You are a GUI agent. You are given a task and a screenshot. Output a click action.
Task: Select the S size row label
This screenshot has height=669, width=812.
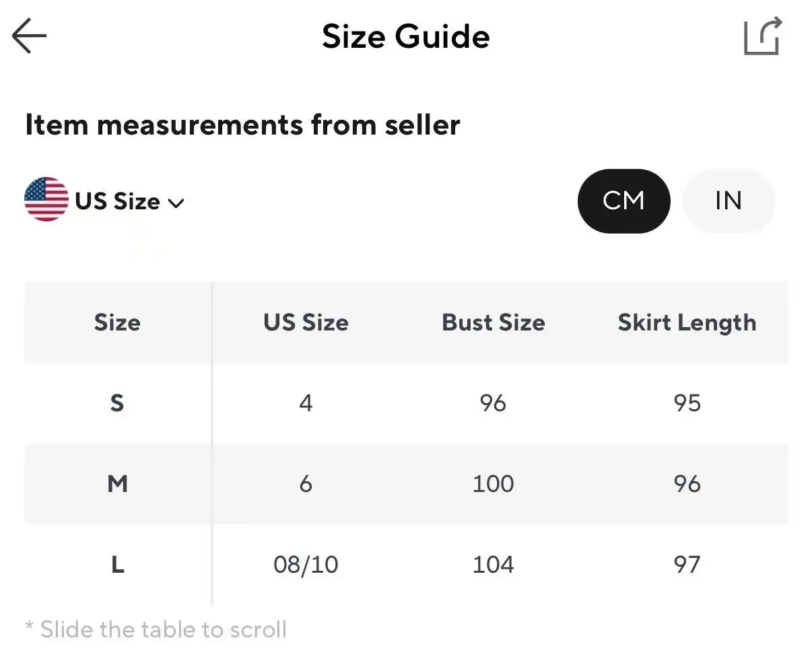point(117,403)
